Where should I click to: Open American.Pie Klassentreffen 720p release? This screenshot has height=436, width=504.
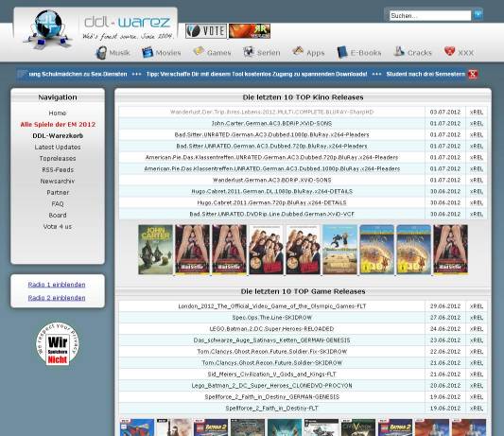click(x=271, y=158)
